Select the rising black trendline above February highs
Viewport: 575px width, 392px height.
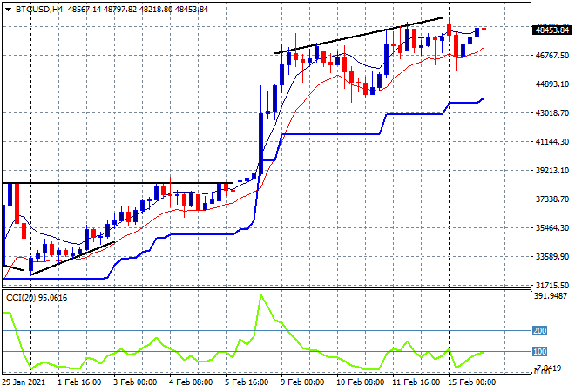[x=358, y=36]
